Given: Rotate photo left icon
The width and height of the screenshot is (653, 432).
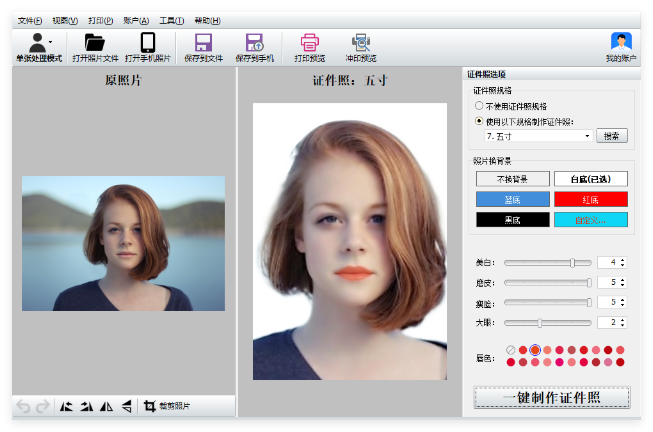Looking at the screenshot, I should point(66,406).
